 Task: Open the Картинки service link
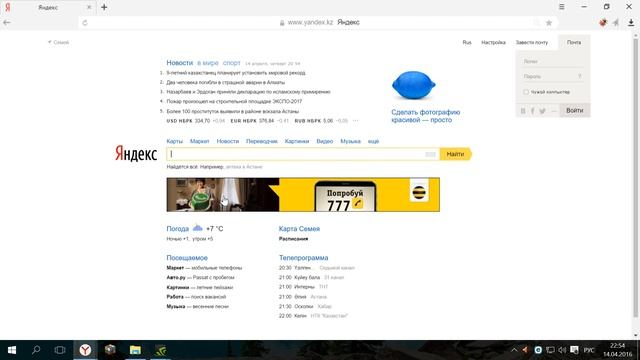pos(297,141)
